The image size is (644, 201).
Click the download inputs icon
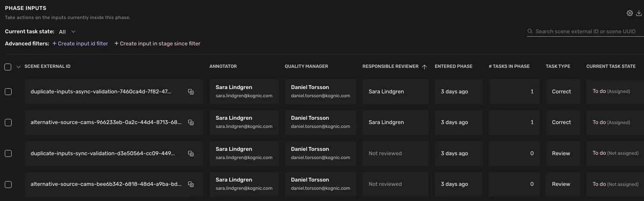coord(639,13)
